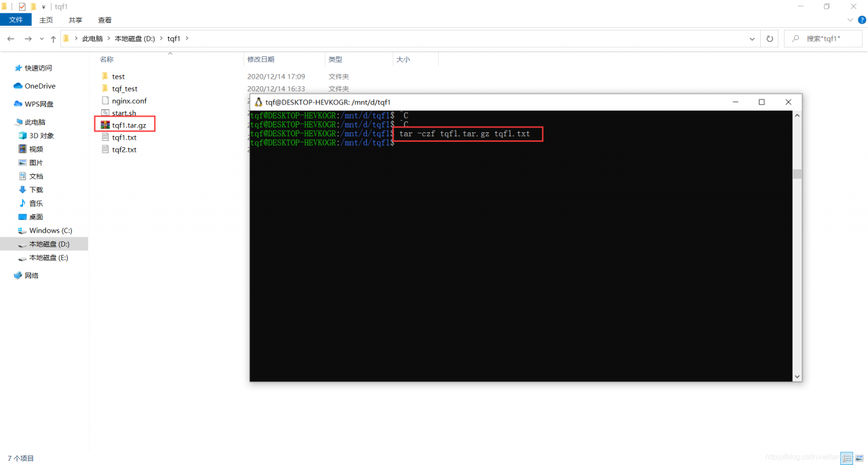Select the start.sh file icon
This screenshot has height=465, width=868.
tap(105, 113)
